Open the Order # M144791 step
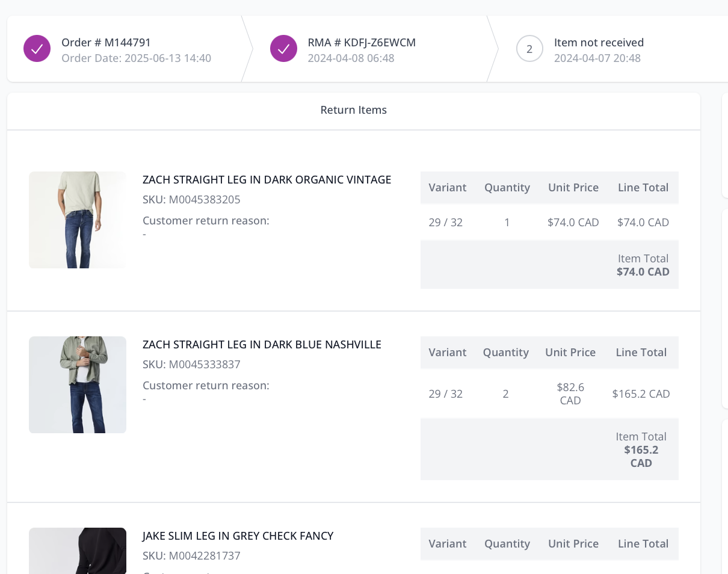The image size is (728, 574). (x=126, y=49)
